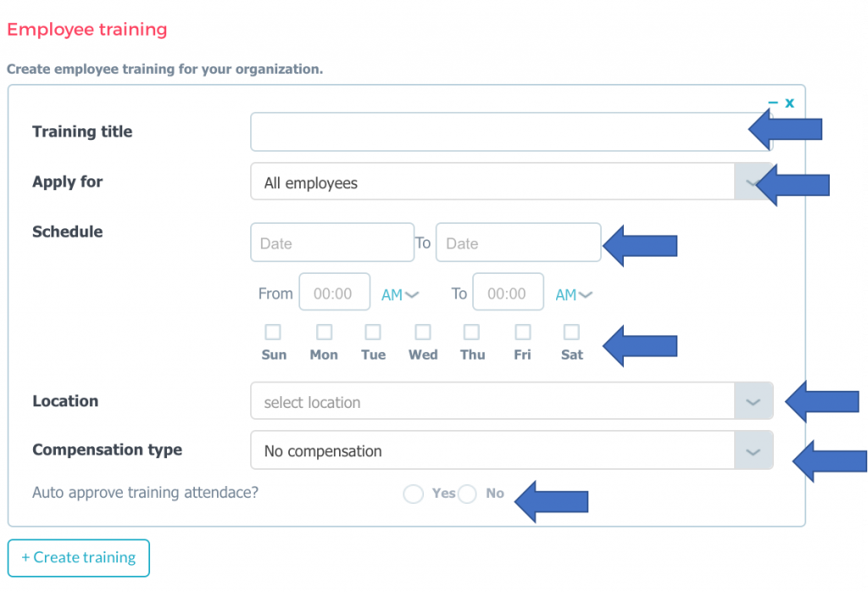
Task: Click the start Date field
Action: pyautogui.click(x=331, y=242)
